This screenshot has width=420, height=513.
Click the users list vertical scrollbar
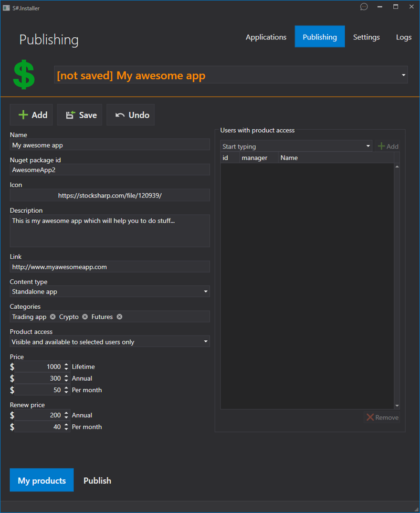pyautogui.click(x=397, y=286)
